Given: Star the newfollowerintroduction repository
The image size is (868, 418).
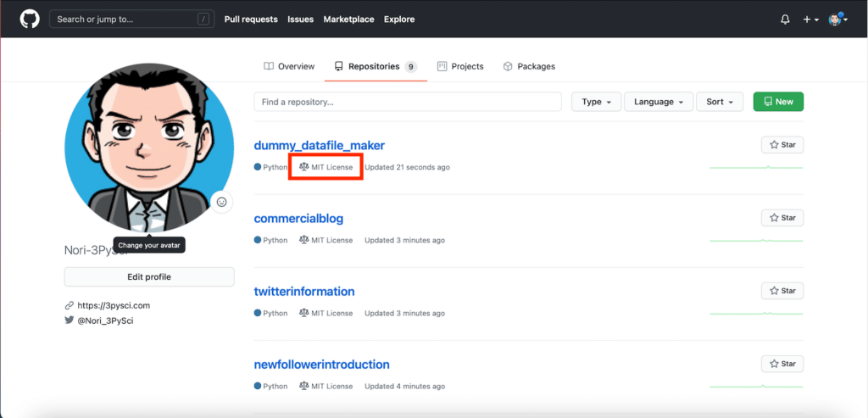Looking at the screenshot, I should coord(782,364).
